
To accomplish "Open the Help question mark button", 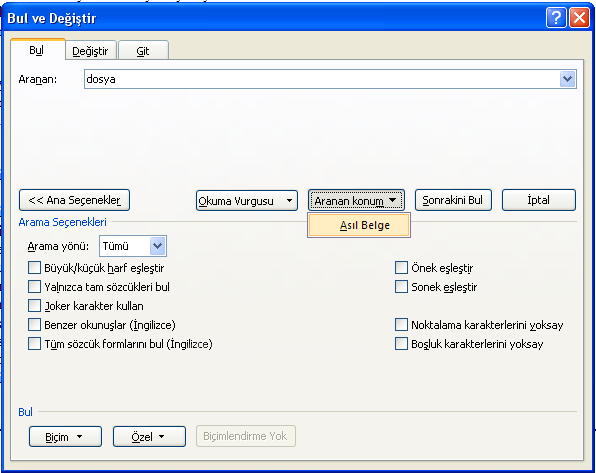I will [x=556, y=17].
